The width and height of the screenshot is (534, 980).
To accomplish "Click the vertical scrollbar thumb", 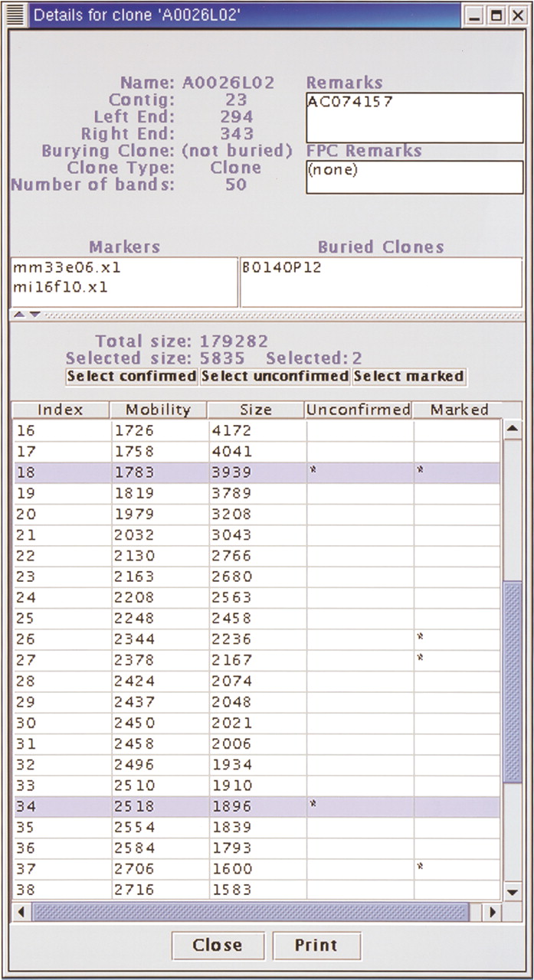I will tap(513, 681).
